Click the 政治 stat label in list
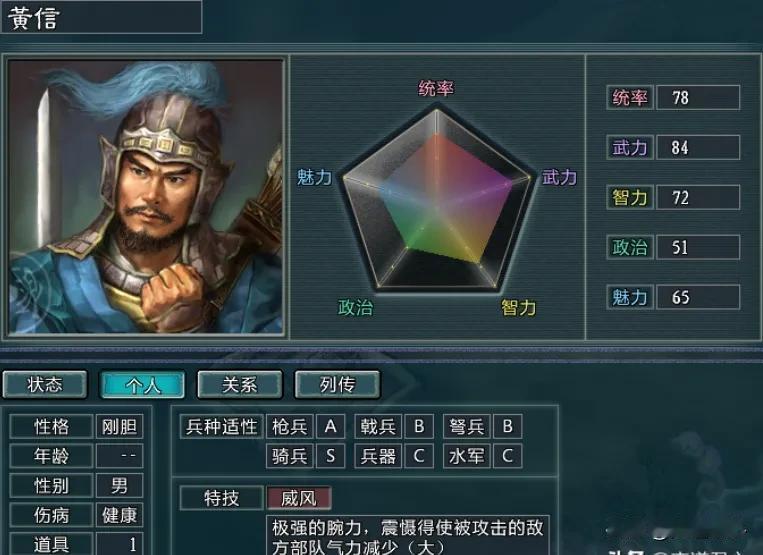Screen dimensions: 763x555 (630, 247)
